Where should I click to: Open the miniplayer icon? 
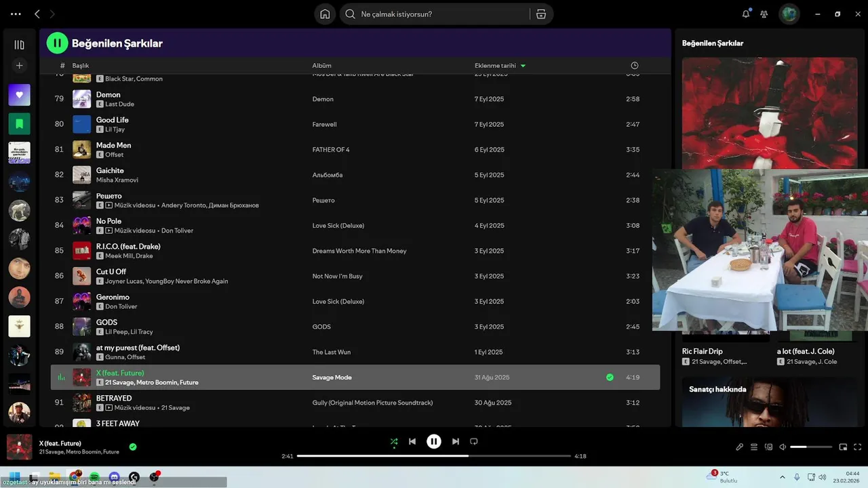843,447
